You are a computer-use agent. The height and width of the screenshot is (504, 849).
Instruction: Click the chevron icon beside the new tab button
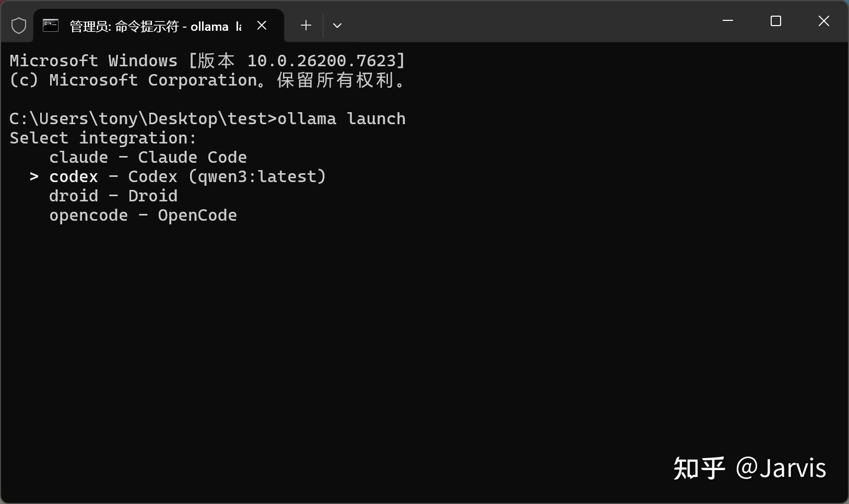[x=337, y=25]
